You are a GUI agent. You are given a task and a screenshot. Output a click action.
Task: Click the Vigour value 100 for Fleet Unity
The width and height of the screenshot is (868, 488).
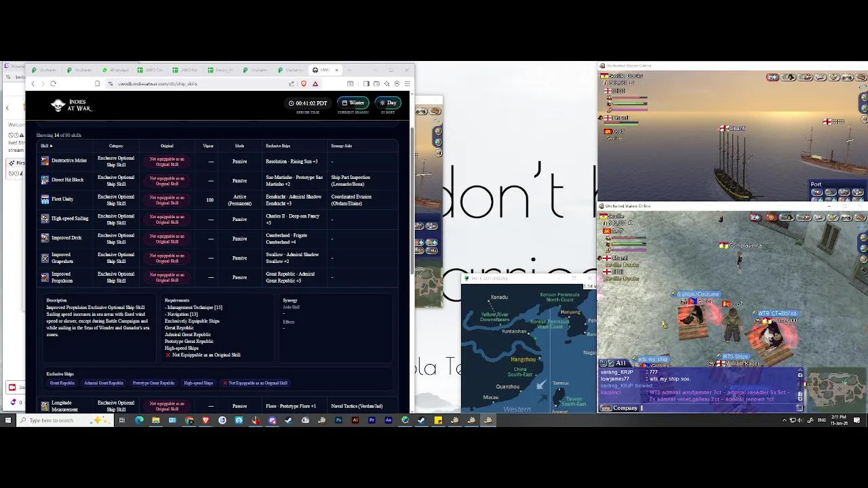(x=210, y=200)
